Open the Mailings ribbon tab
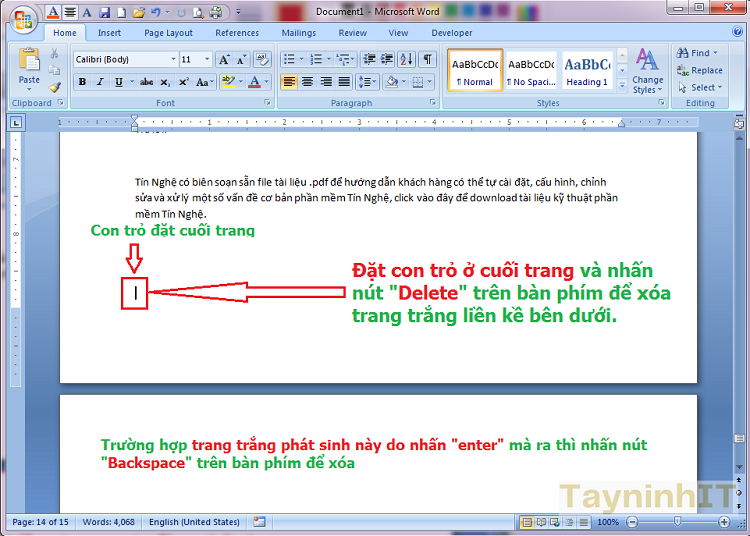Image resolution: width=750 pixels, height=536 pixels. (298, 33)
